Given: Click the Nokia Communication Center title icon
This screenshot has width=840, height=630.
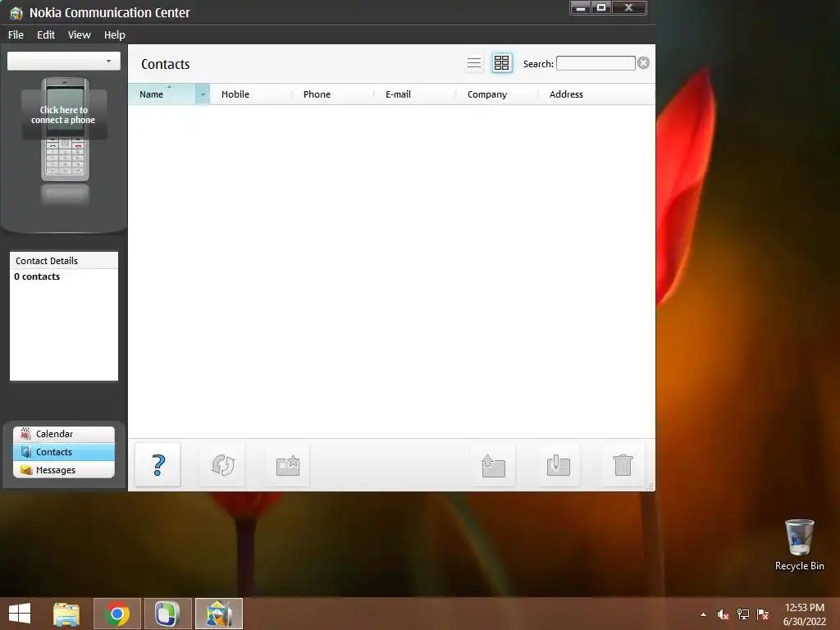Looking at the screenshot, I should click(x=16, y=12).
